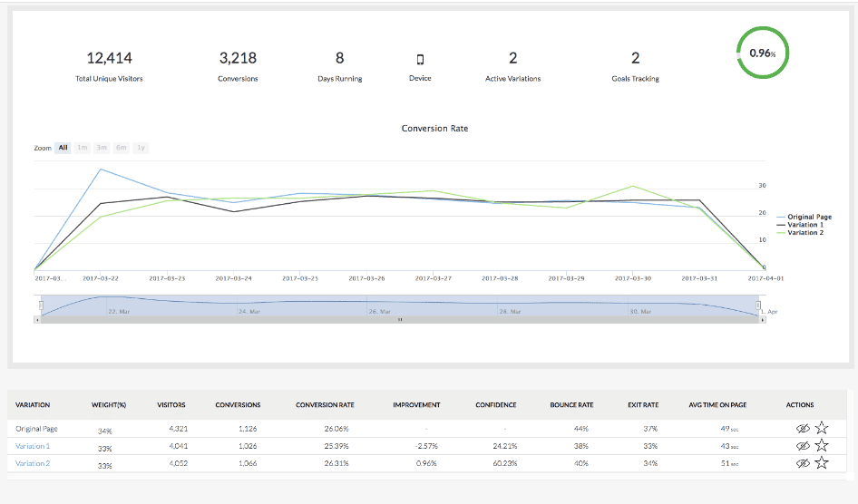Click the 0.96% circular progress indicator

[x=762, y=53]
